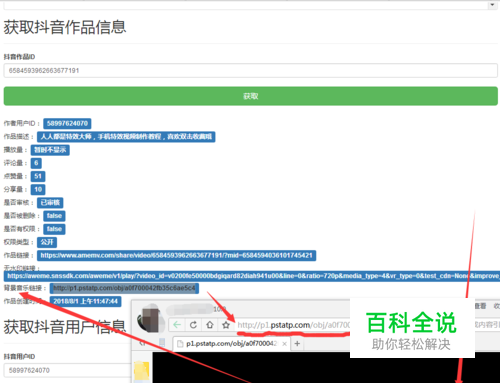Click the comment count badge 6
The height and width of the screenshot is (383, 500).
pyautogui.click(x=36, y=163)
